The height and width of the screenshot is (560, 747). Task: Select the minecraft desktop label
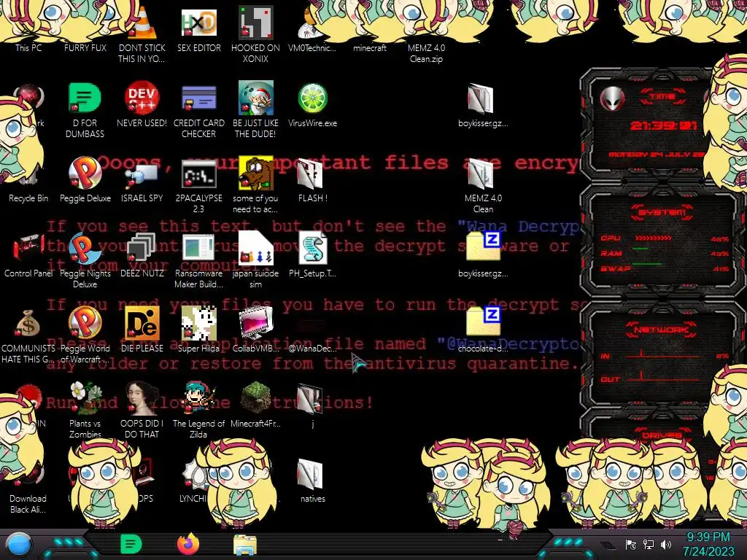tap(370, 47)
